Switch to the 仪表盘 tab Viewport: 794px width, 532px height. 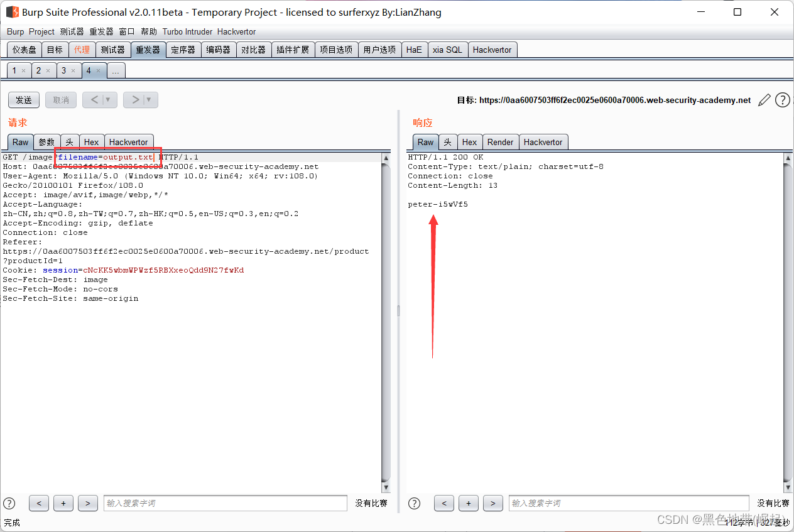tap(24, 50)
